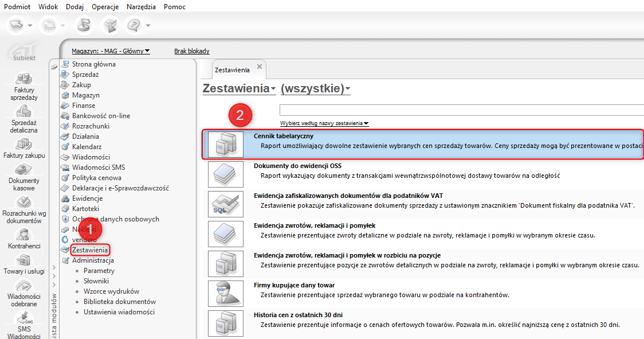The width and height of the screenshot is (644, 339).
Task: Open the Pomoc menu
Action: point(175,6)
